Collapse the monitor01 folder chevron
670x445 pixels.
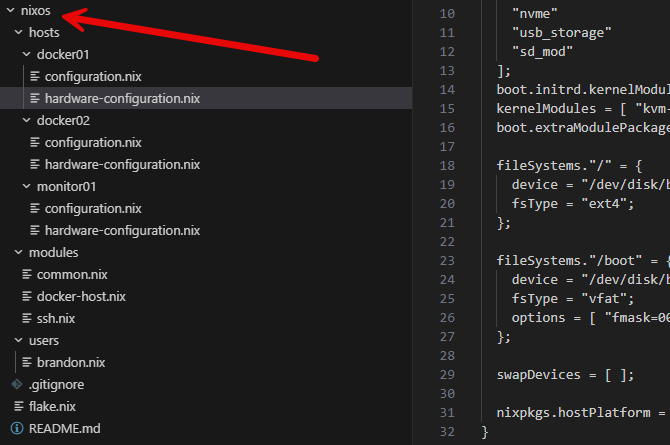tap(26, 186)
